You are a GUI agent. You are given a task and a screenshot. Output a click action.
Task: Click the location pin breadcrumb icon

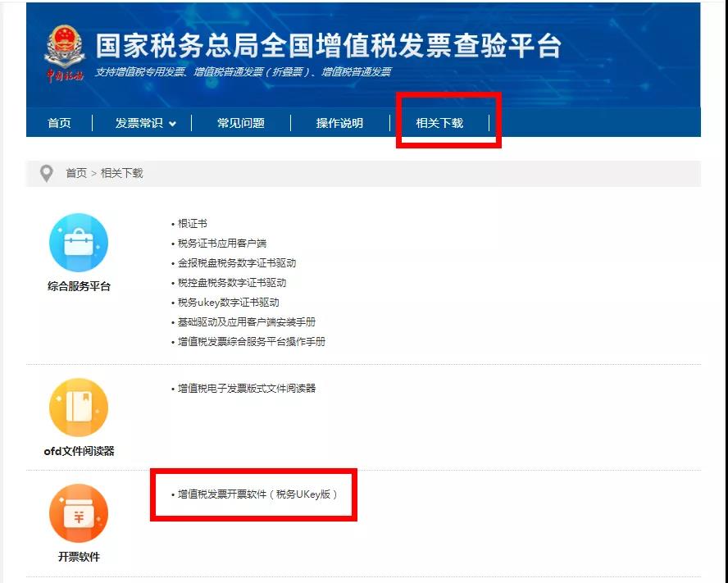47,173
